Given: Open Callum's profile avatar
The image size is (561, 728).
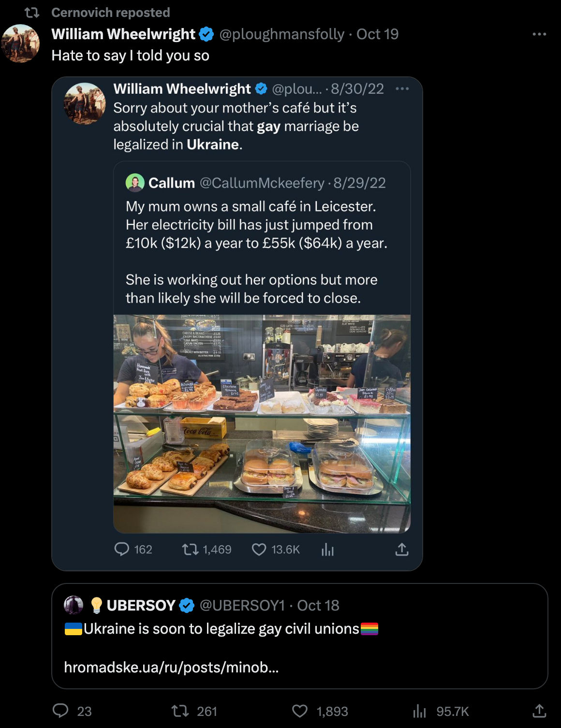Looking at the screenshot, I should pos(135,183).
